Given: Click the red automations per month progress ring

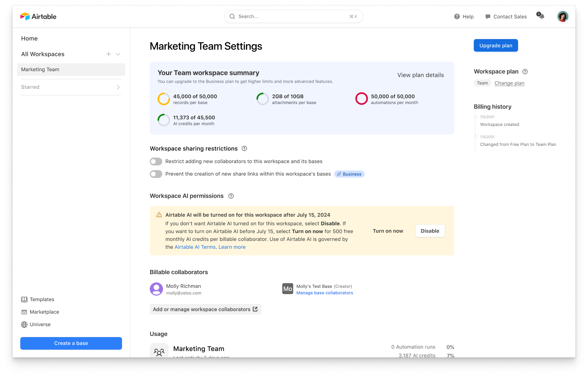Looking at the screenshot, I should coord(362,99).
